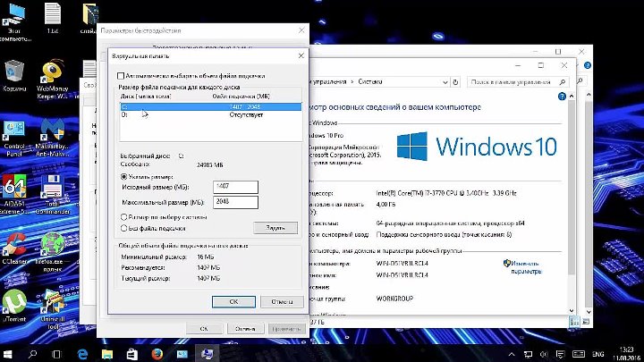This screenshot has height=362, width=644.
Task: Click the touch keyboard icon in tray
Action: 579,354
